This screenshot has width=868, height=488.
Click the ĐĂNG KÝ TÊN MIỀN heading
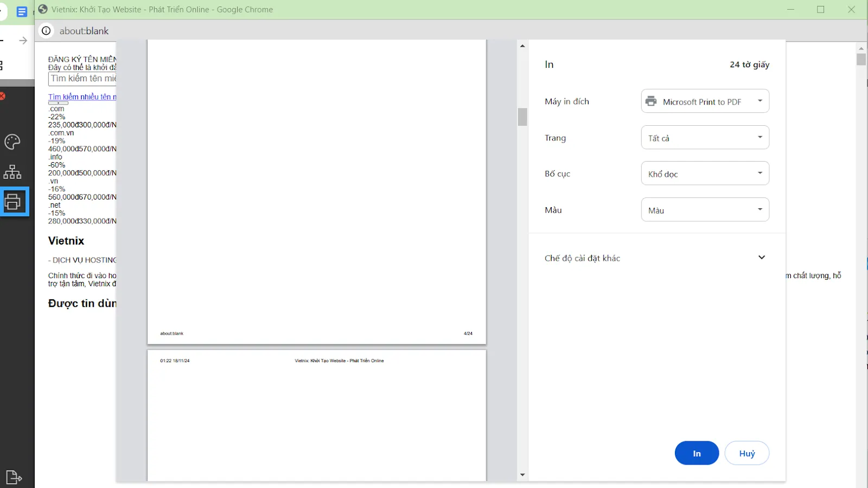point(82,59)
